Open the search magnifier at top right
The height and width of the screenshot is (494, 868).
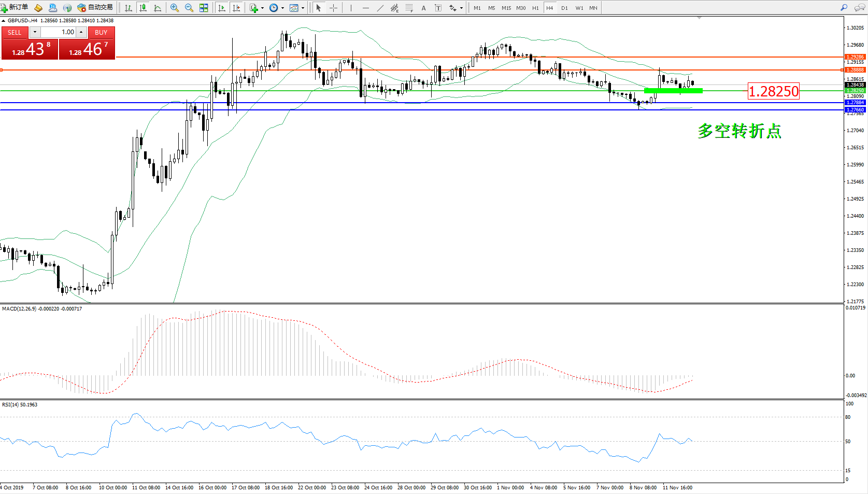click(844, 8)
